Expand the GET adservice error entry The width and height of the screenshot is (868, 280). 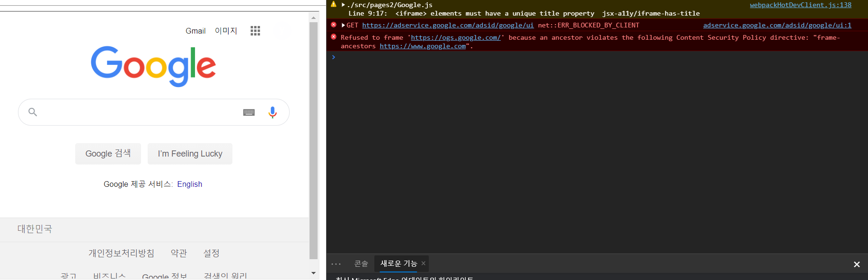click(343, 25)
